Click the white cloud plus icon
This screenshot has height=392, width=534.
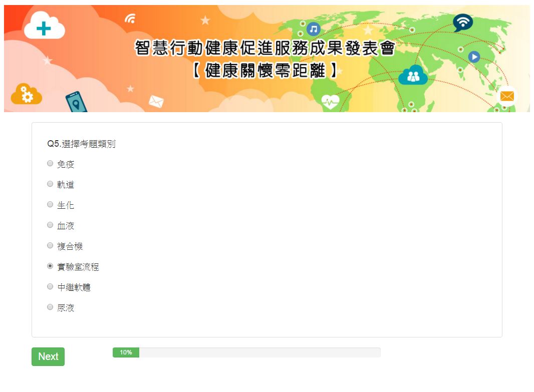(x=44, y=26)
